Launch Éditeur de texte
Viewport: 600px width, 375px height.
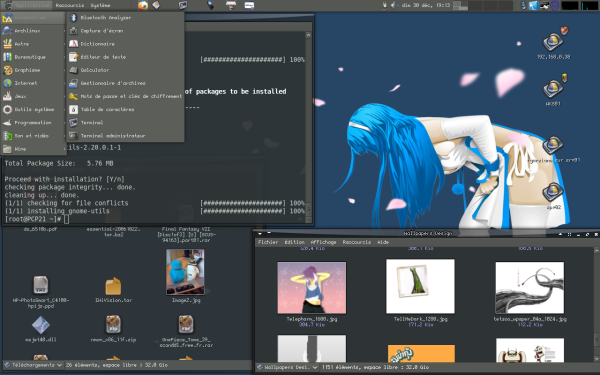(x=125, y=57)
